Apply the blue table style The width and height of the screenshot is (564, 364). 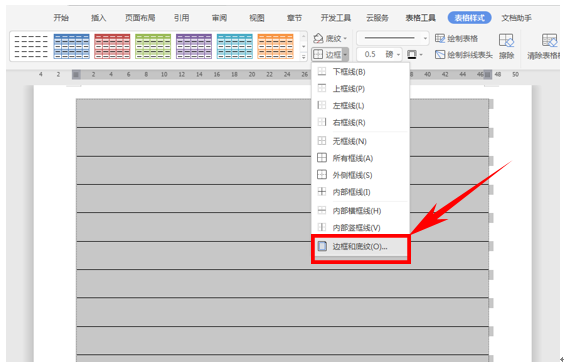pyautogui.click(x=72, y=46)
